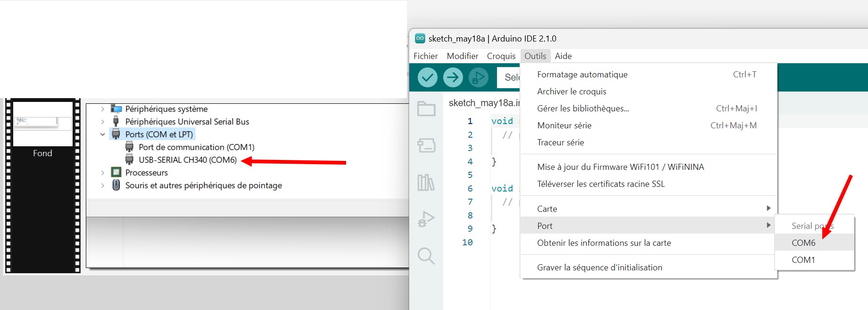The height and width of the screenshot is (310, 868).
Task: Select the Périphériques système label
Action: pyautogui.click(x=166, y=109)
